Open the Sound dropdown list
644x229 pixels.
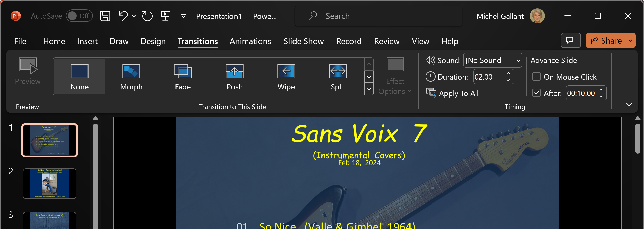pos(518,60)
